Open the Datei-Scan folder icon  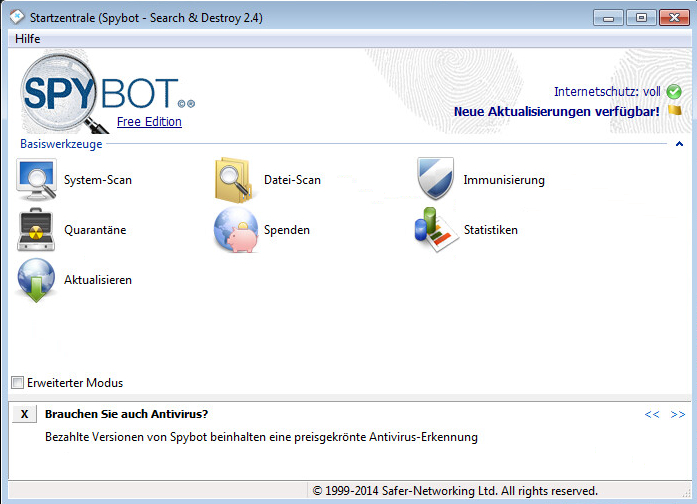tap(234, 180)
